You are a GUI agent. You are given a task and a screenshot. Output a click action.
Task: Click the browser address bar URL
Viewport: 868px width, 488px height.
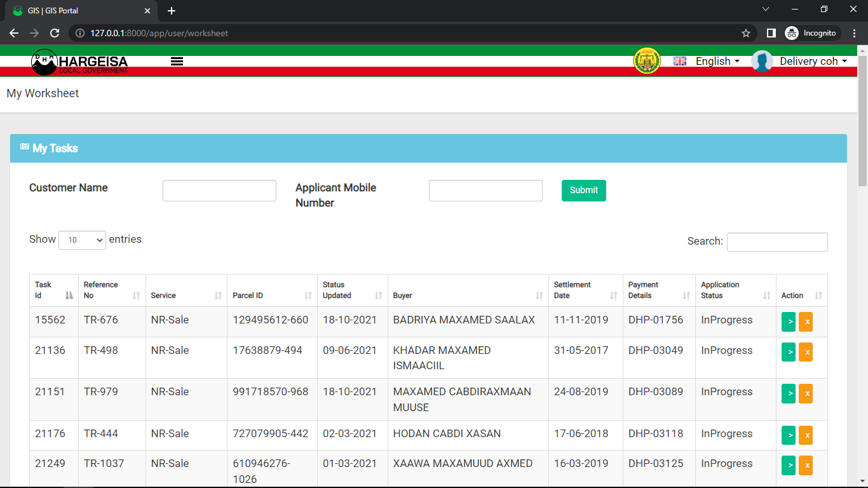pos(159,33)
